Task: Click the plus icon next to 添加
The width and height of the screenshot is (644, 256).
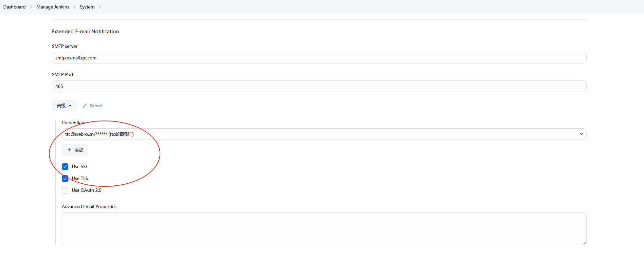Action: (x=69, y=150)
